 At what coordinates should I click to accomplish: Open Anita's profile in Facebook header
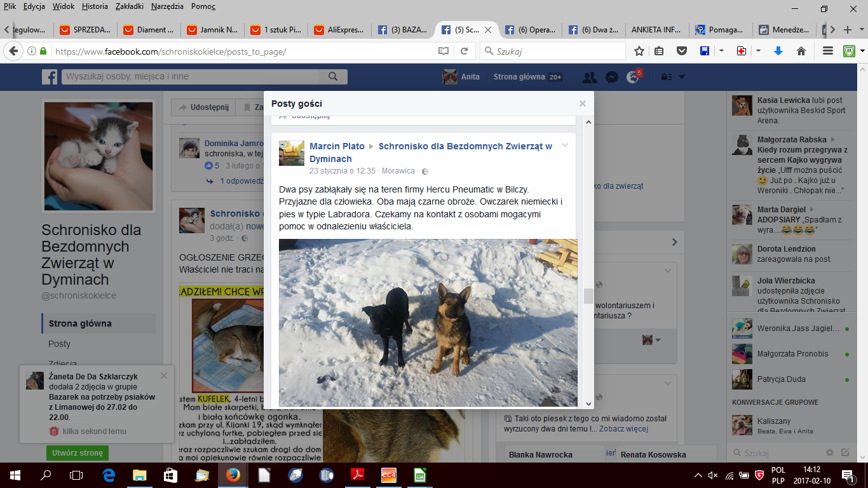pos(461,77)
